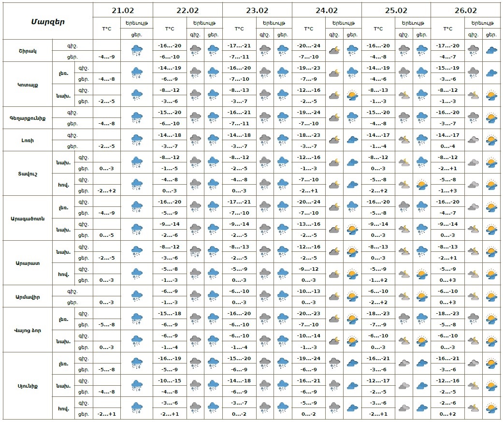Click Gegharkunik's night weather icon for 22.02
This screenshot has width=504, height=422.
point(195,117)
